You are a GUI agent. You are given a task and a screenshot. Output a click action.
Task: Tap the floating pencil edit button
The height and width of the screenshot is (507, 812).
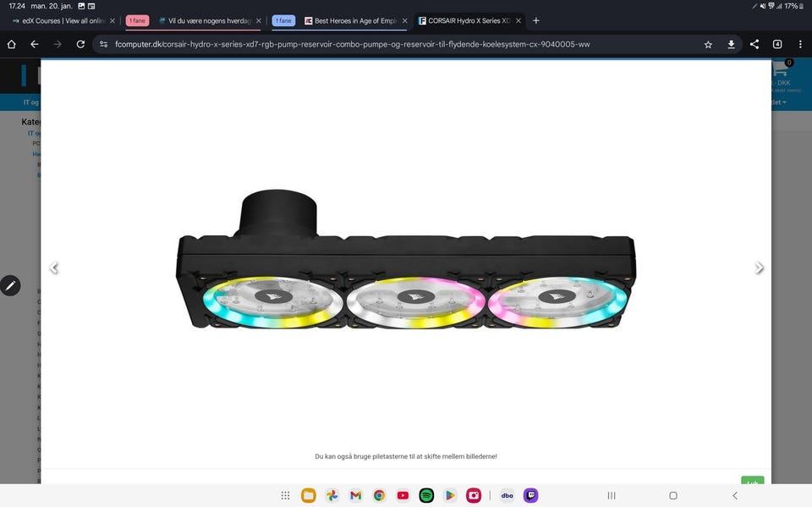click(x=10, y=285)
